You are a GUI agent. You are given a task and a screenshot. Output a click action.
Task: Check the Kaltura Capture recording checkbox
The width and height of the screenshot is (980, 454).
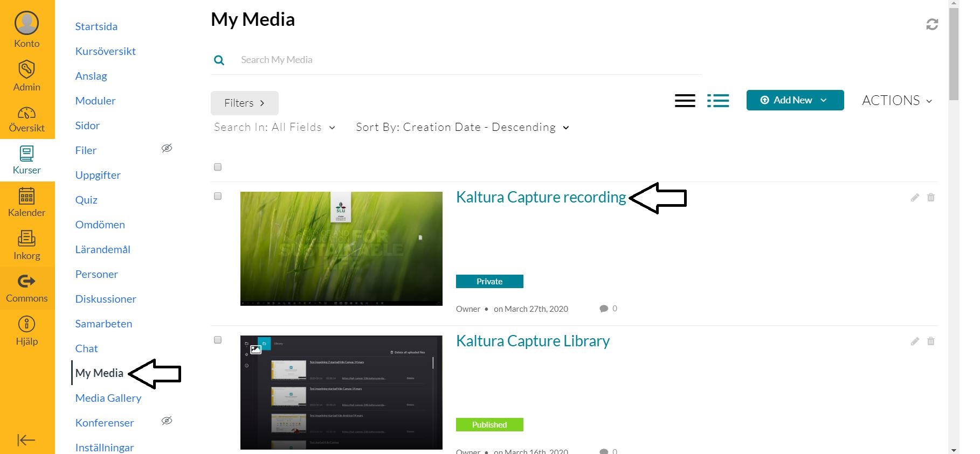[x=218, y=196]
